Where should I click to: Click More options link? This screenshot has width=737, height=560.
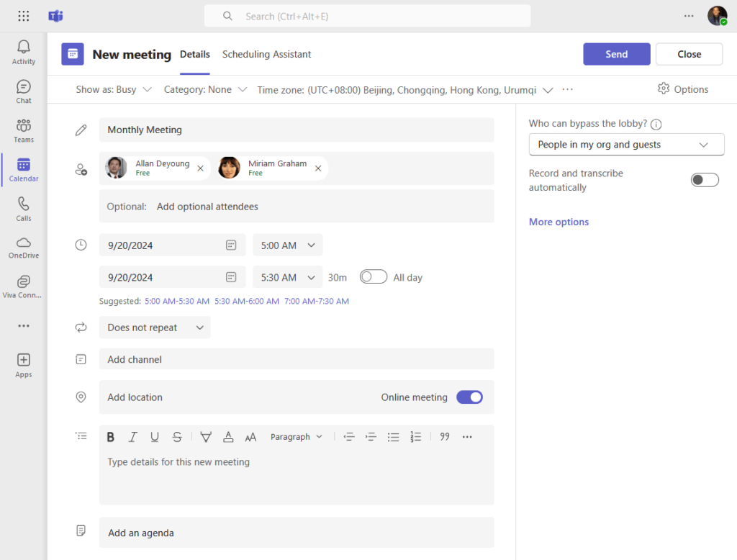(x=559, y=222)
